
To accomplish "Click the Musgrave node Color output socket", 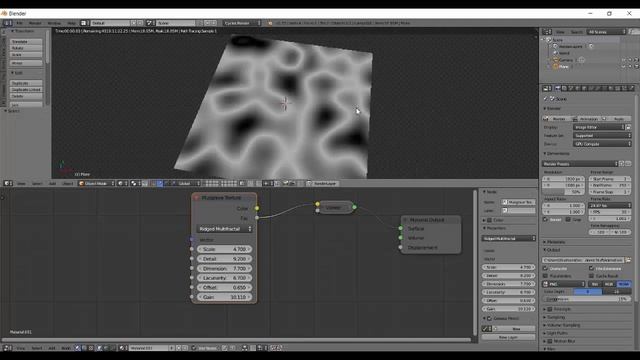I will (x=257, y=208).
